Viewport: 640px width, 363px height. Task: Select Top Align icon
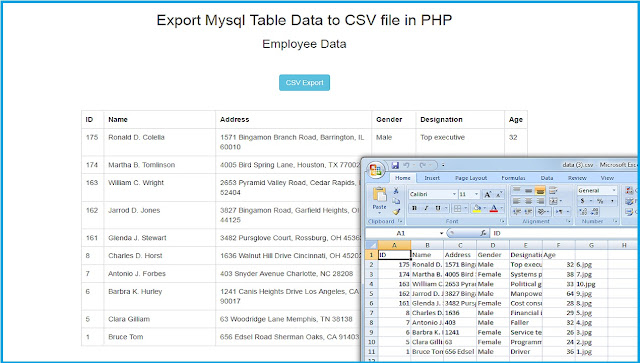click(516, 190)
